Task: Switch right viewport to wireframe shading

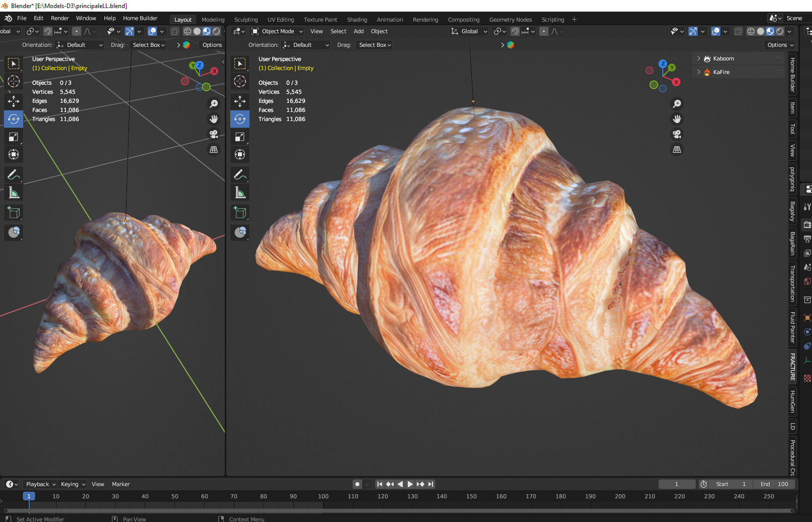Action: [x=751, y=31]
